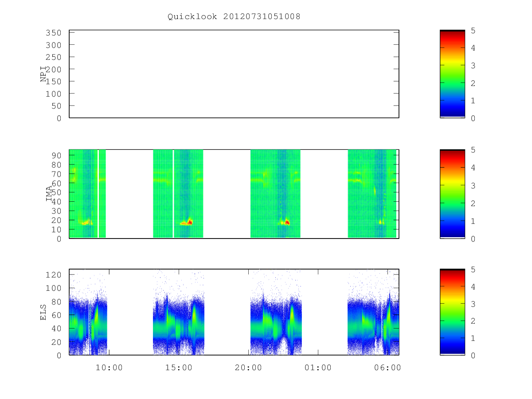Image resolution: width=532 pixels, height=399 pixels.
Task: Select the IMA axis label
Action: click(49, 194)
